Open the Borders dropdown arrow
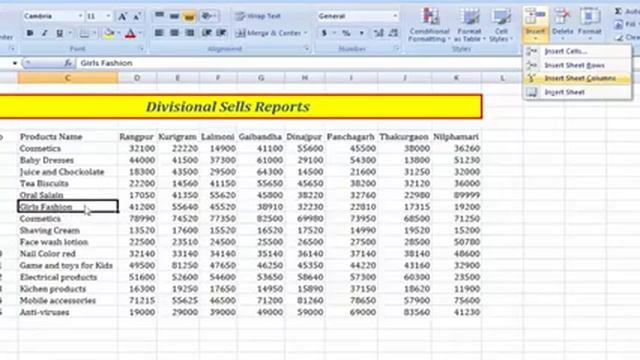 pos(93,33)
